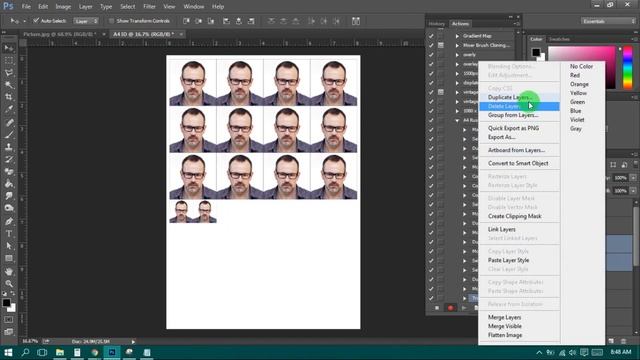
Task: Select the Rectangle shape tool
Action: click(9, 258)
